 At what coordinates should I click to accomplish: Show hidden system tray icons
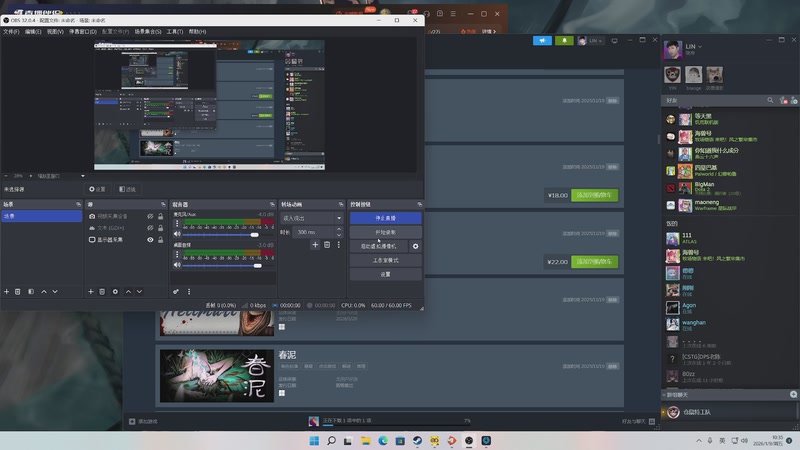click(x=698, y=441)
